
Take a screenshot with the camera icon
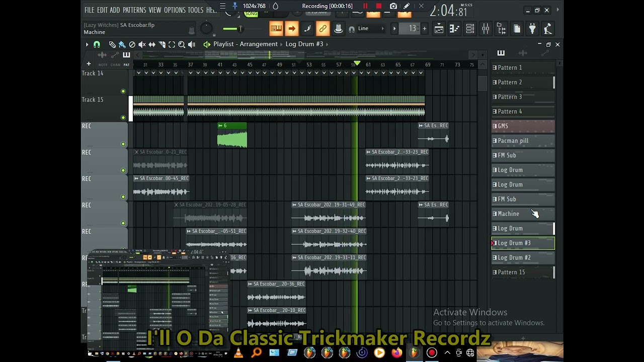point(393,6)
